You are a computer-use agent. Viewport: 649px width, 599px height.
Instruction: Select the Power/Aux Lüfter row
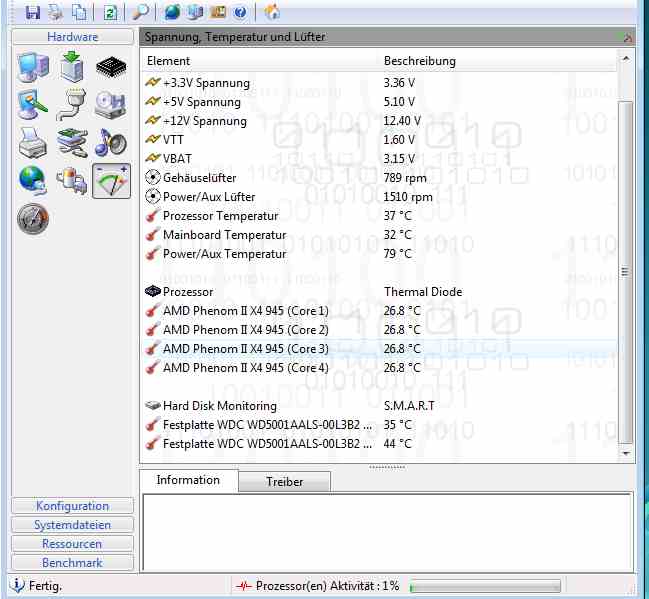point(379,197)
